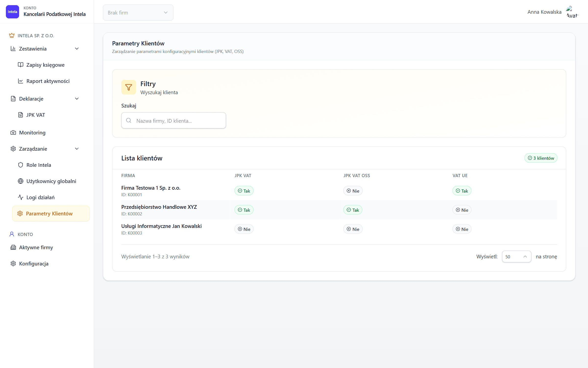Collapse the Deklaracje menu chevron

point(77,99)
